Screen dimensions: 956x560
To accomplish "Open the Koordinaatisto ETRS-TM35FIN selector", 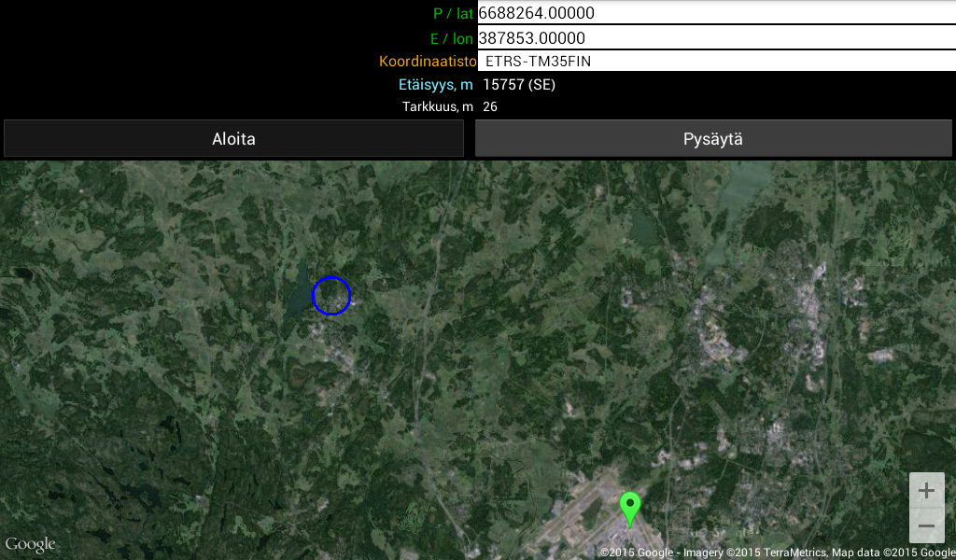I will (x=716, y=61).
